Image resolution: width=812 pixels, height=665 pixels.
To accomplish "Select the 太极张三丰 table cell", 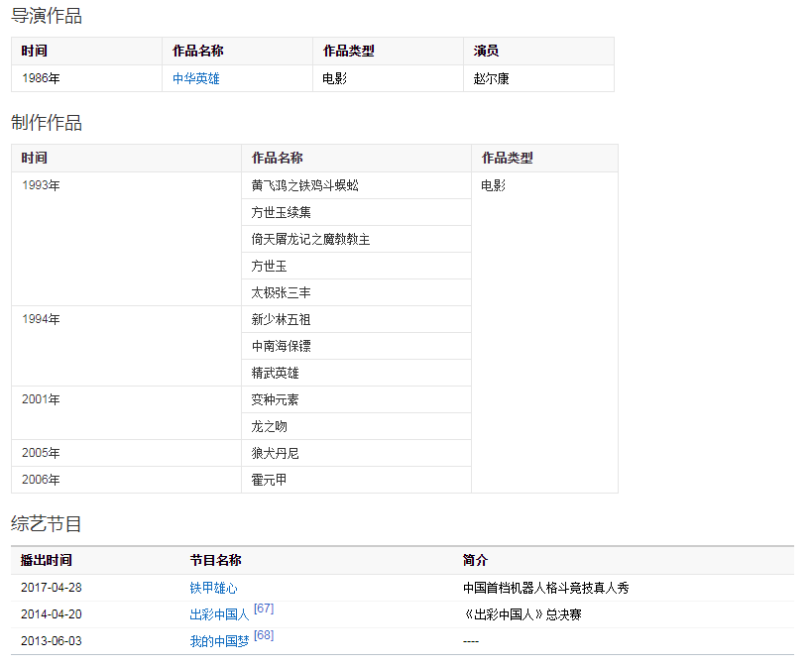I will 282,293.
